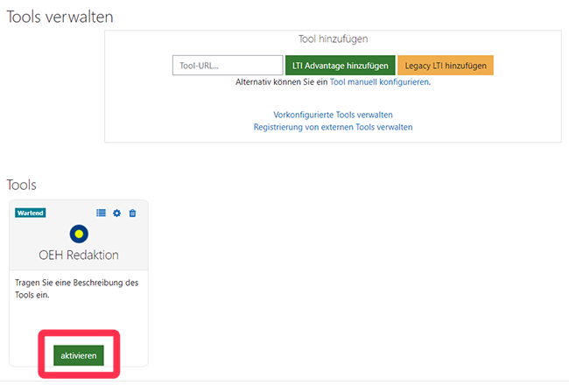Click the 'Wartend' status badge
Screen dimensions: 569x392
pos(31,213)
